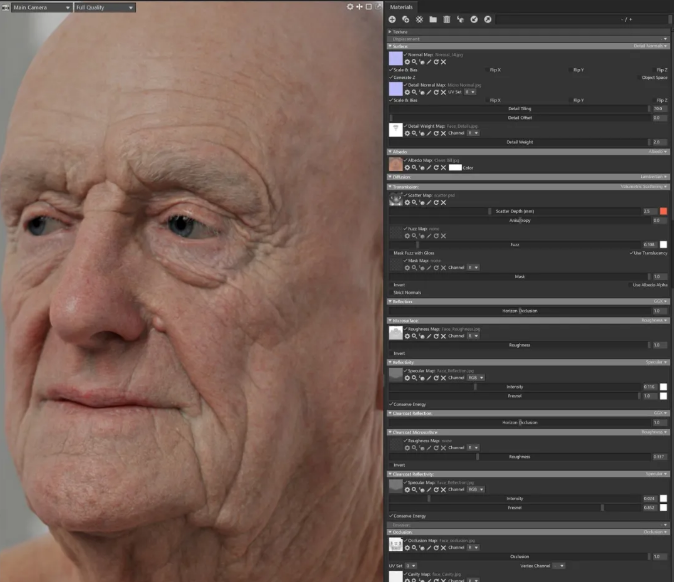Viewport: 674px width, 582px height.
Task: Click the Scatter Depth slider
Action: [515, 211]
